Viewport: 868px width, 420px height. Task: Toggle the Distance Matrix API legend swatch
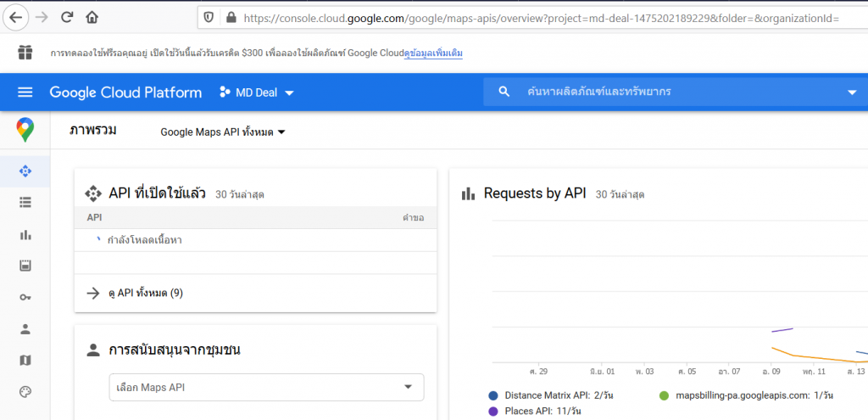coord(493,395)
